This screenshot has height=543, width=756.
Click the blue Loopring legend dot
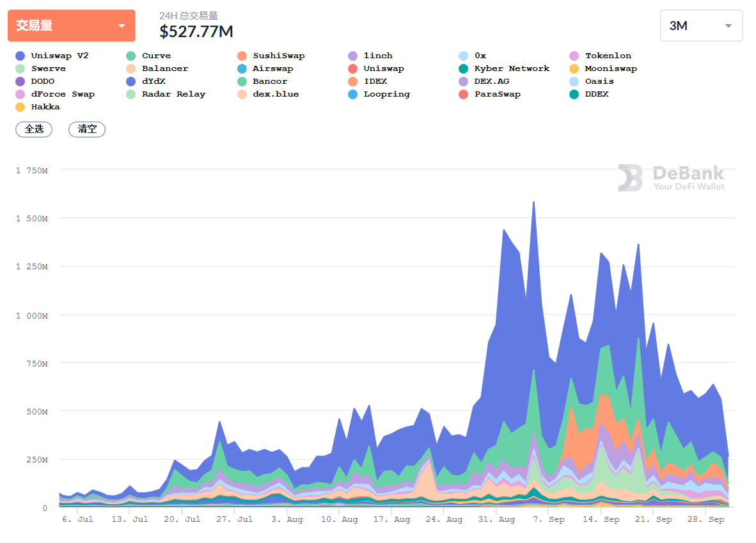pyautogui.click(x=353, y=94)
